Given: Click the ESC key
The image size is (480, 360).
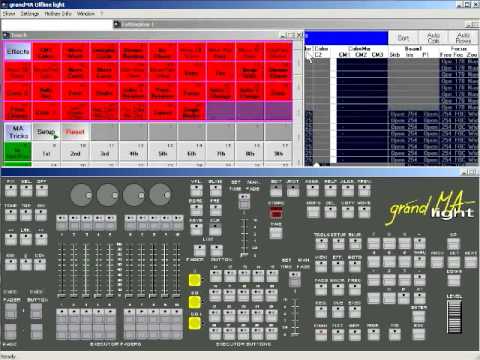Looking at the screenshot, I should 419,334.
